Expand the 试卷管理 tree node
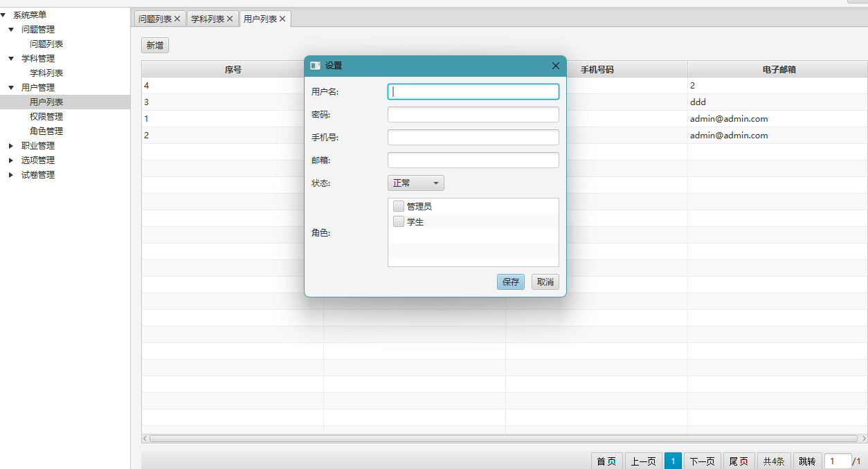868x469 pixels. click(11, 175)
